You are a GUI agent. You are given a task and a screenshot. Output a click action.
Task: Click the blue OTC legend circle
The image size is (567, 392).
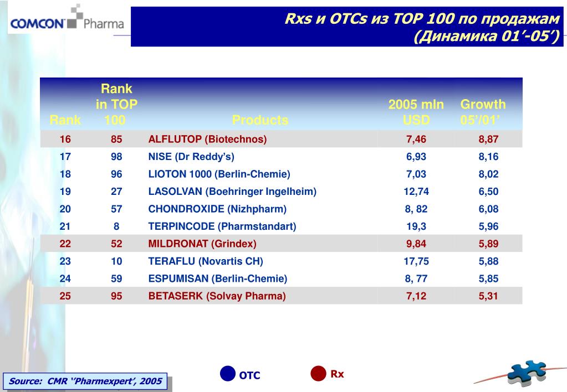(228, 374)
